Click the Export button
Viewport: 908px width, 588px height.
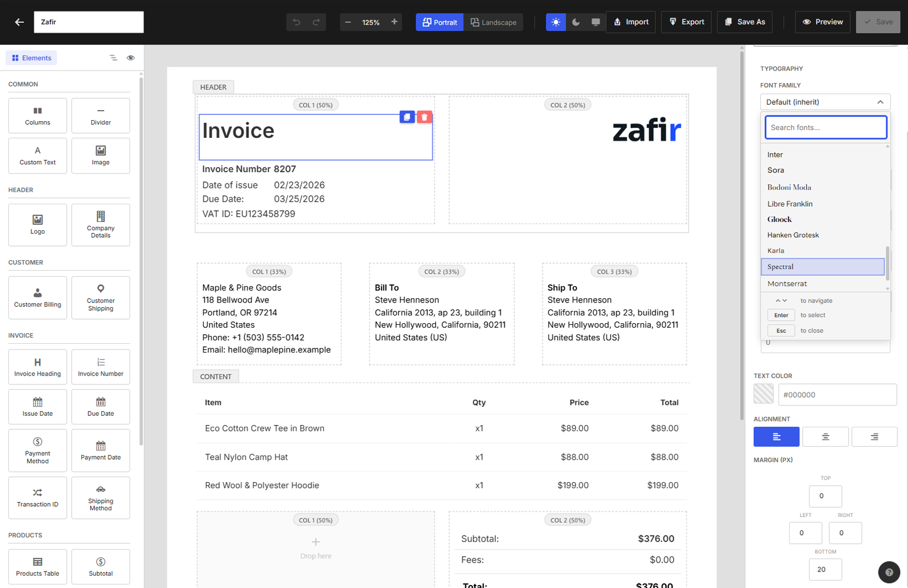[x=686, y=22]
